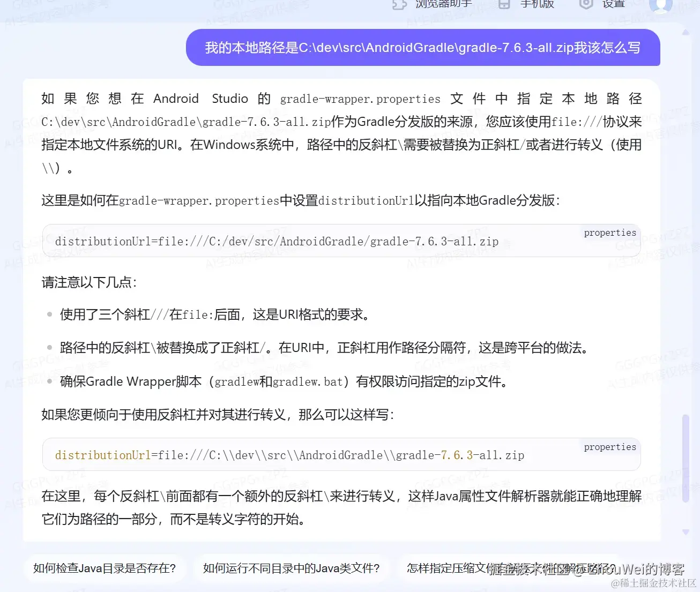Select the 如何运行不同目录中的Java类文件 suggestion
This screenshot has width=700, height=592.
click(291, 568)
